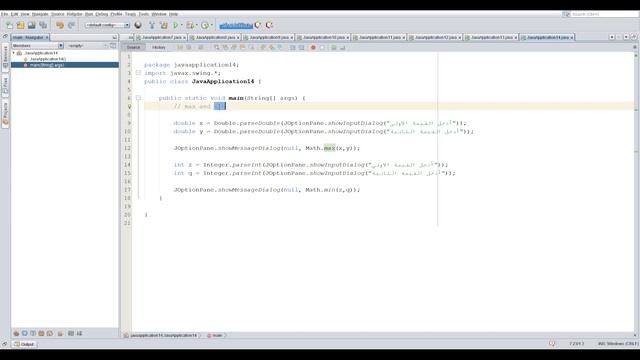Click the Debug Project toolbar icon

point(190,25)
